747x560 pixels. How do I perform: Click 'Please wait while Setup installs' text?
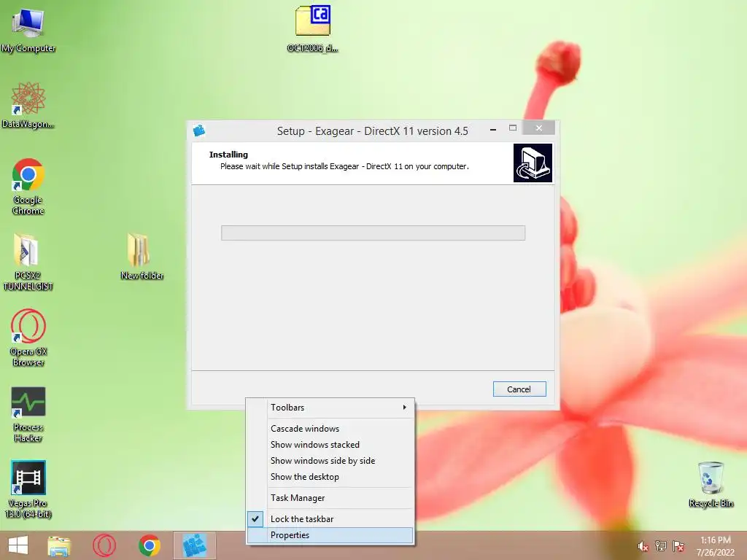344,166
